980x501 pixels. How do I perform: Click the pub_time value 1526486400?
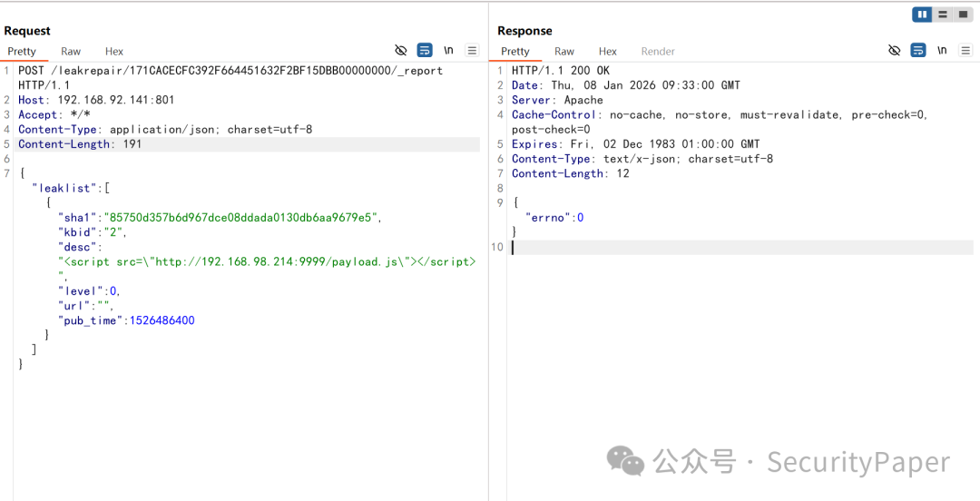(x=162, y=320)
